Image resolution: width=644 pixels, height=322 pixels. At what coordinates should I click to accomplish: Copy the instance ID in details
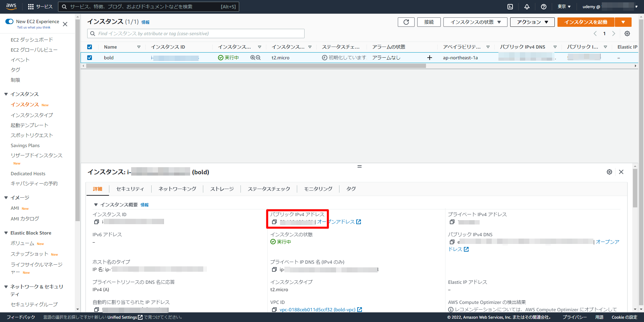pyautogui.click(x=97, y=222)
